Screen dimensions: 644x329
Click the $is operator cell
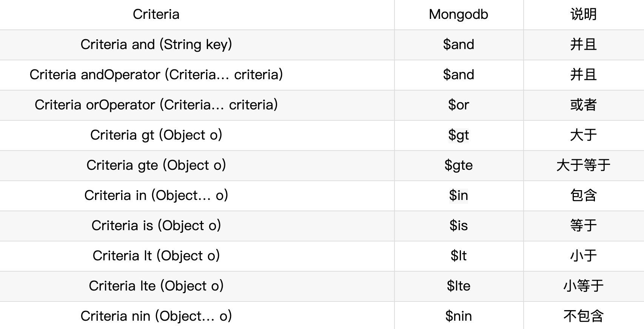coord(459,226)
